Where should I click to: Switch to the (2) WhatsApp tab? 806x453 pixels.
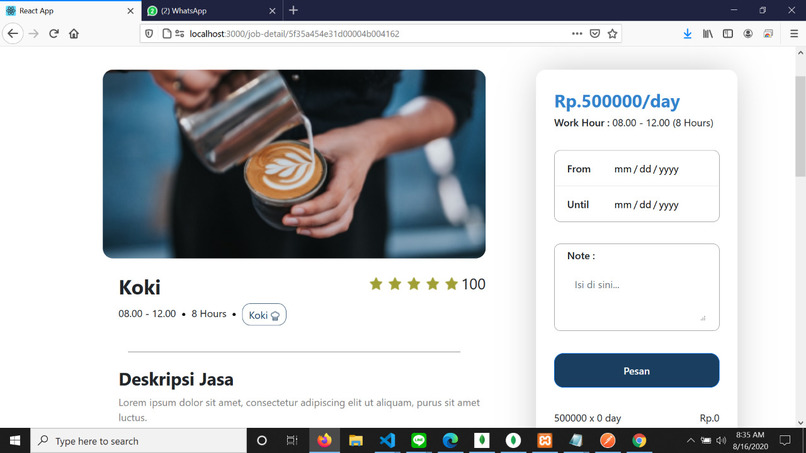[x=212, y=11]
